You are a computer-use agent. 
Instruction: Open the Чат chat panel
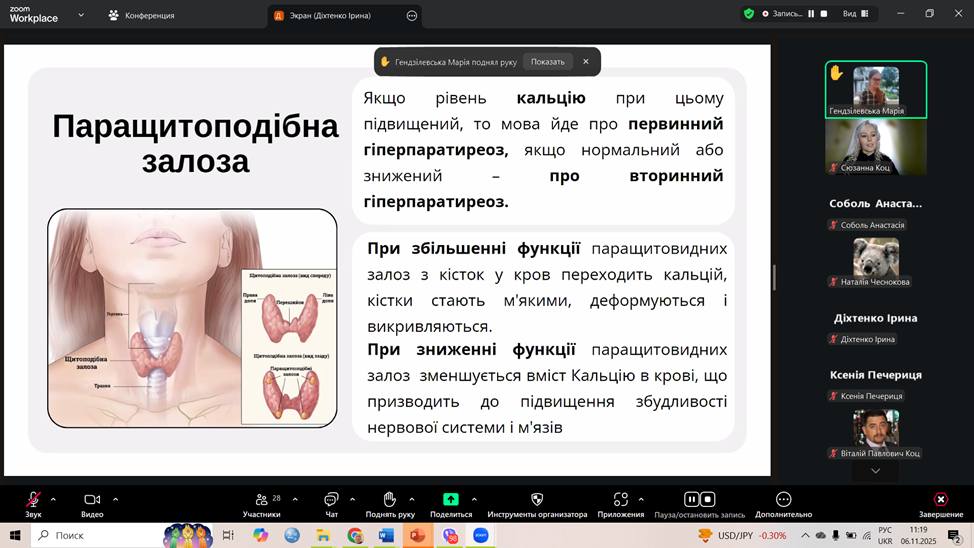(x=331, y=499)
